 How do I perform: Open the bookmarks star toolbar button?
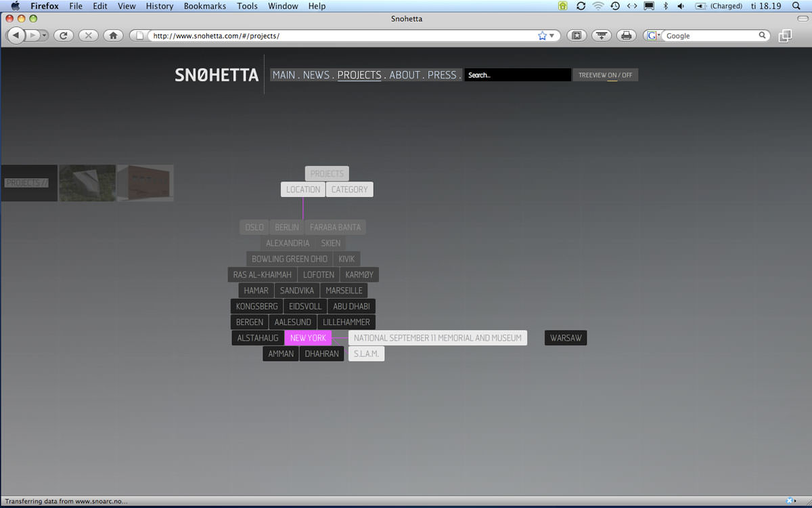[577, 35]
